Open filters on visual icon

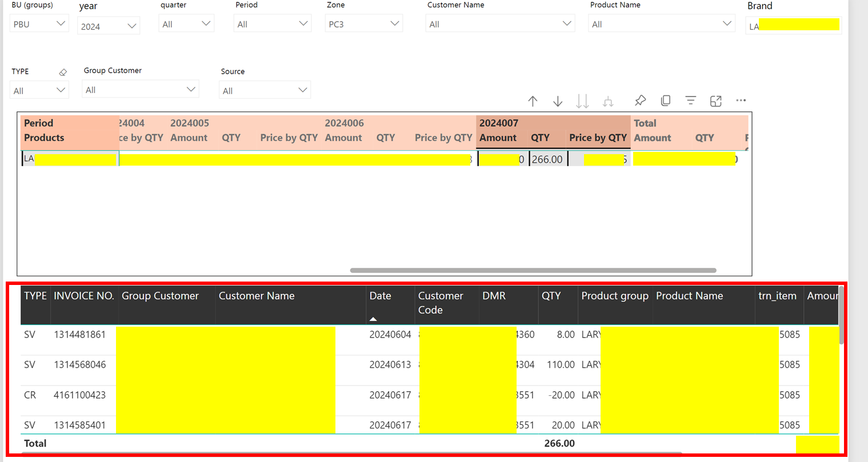(x=690, y=101)
